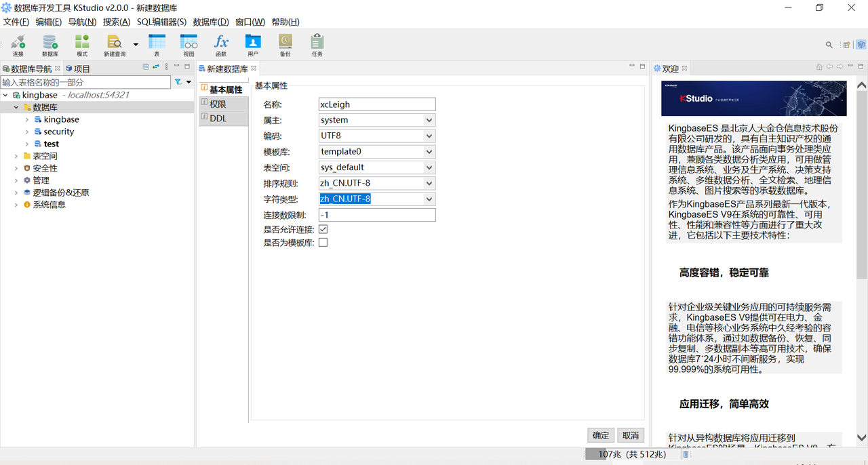The width and height of the screenshot is (868, 465).
Task: Select the test database in tree
Action: pos(52,144)
